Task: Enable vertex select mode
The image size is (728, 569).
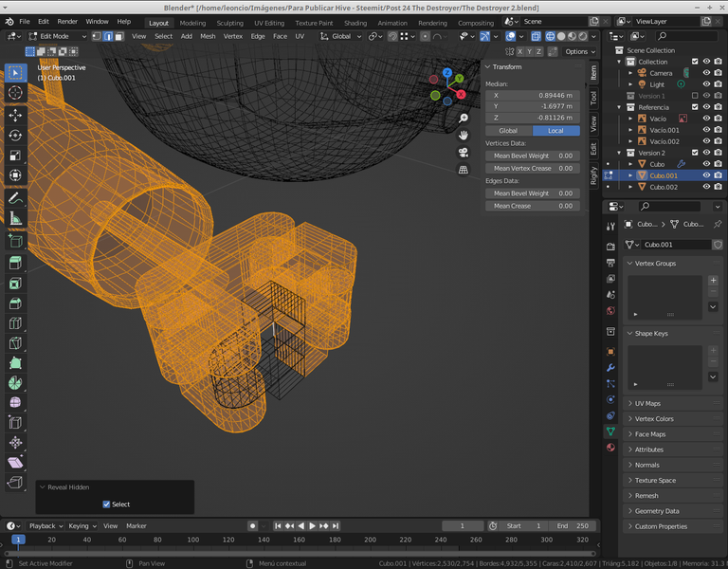Action: click(97, 36)
